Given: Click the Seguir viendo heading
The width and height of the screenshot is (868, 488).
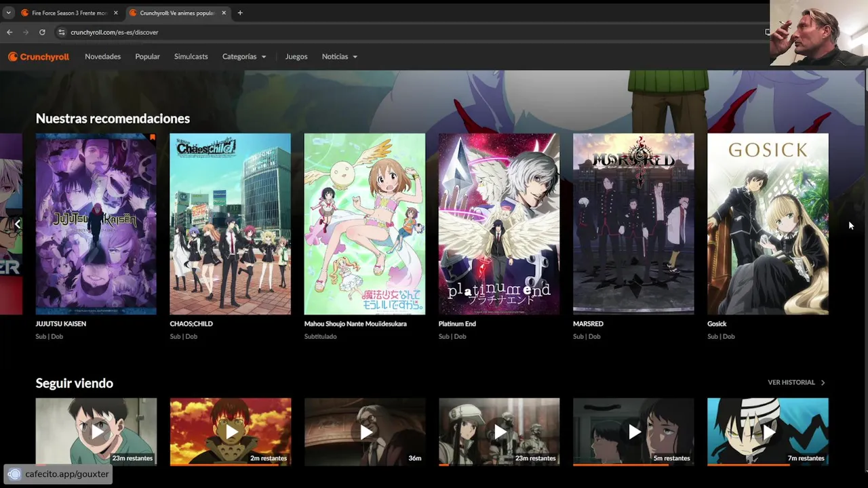Looking at the screenshot, I should coord(74,383).
